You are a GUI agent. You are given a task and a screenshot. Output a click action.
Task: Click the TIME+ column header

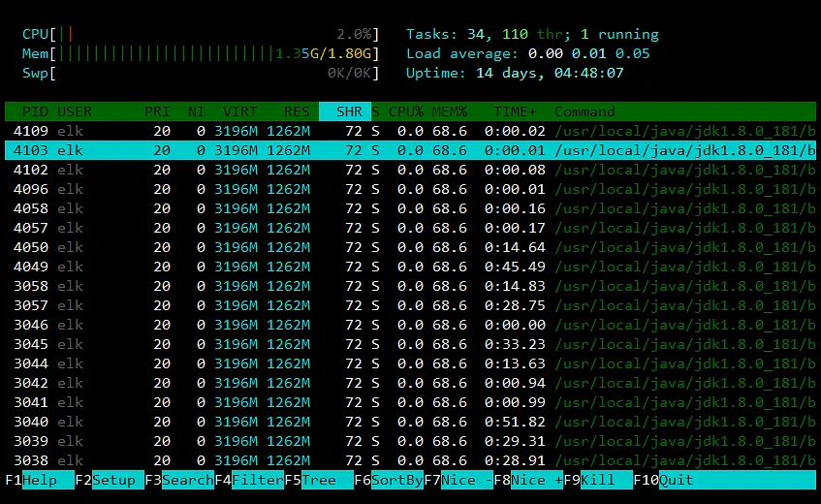coord(515,111)
